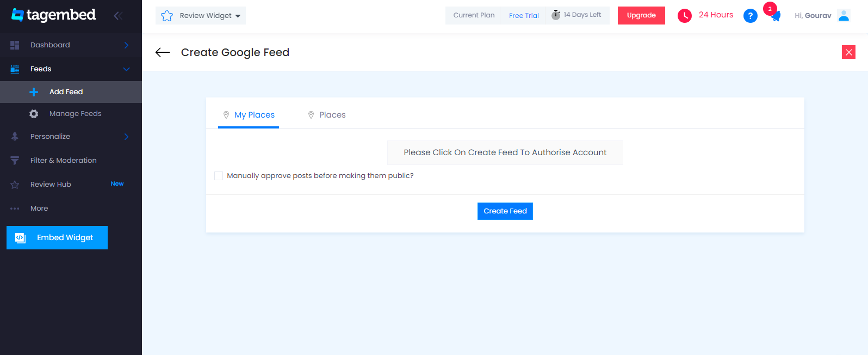
Task: Click the New badge beside Review Hub
Action: coord(117,184)
